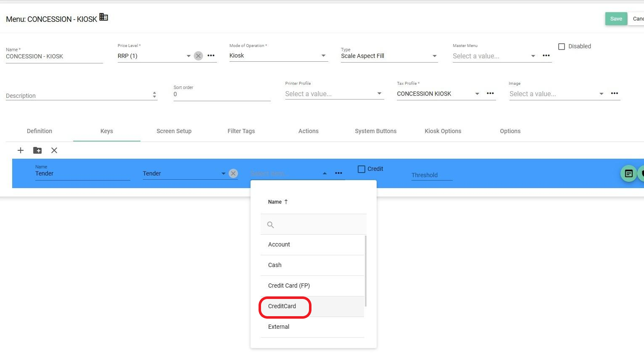Expand the Printer Profile dropdown

click(x=379, y=94)
